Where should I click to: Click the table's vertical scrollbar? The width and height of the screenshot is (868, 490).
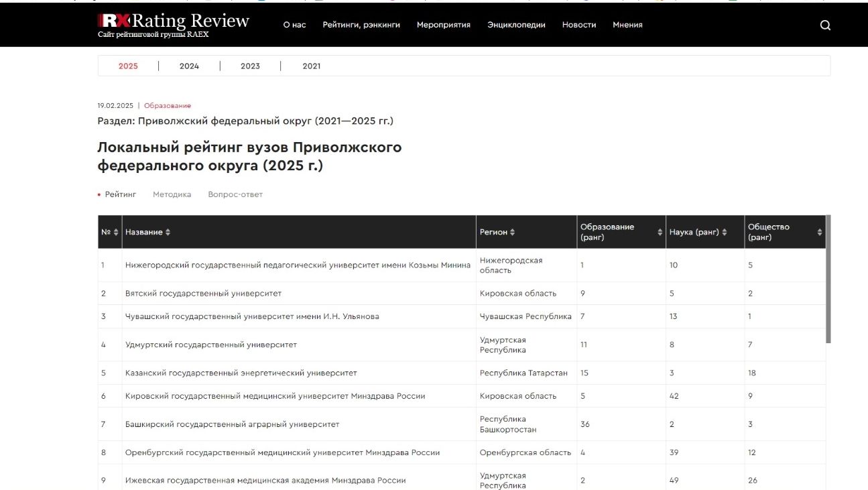[x=828, y=280]
